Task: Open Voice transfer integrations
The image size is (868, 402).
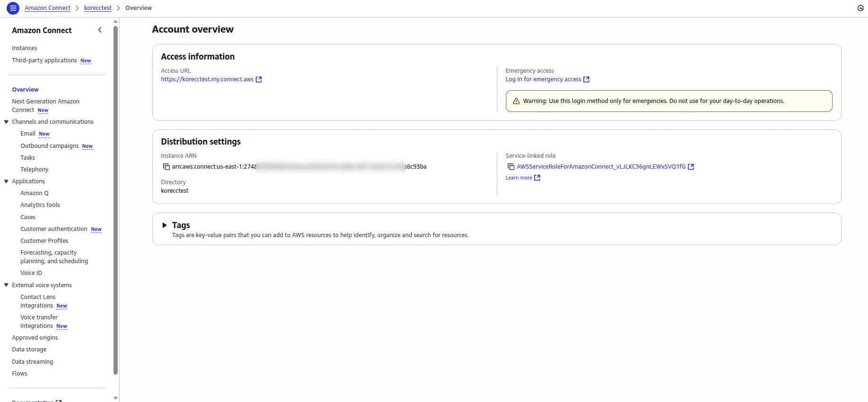Action: [39, 322]
